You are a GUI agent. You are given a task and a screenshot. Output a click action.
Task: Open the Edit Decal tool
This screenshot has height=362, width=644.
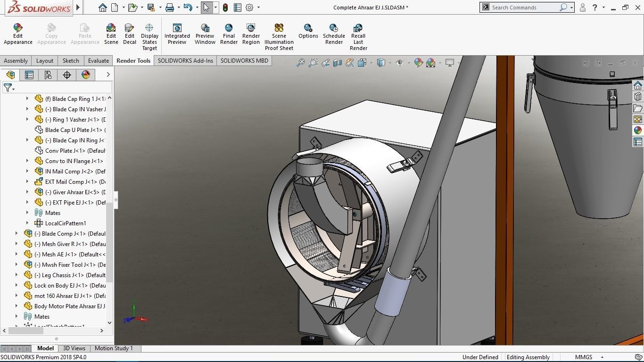(130, 34)
